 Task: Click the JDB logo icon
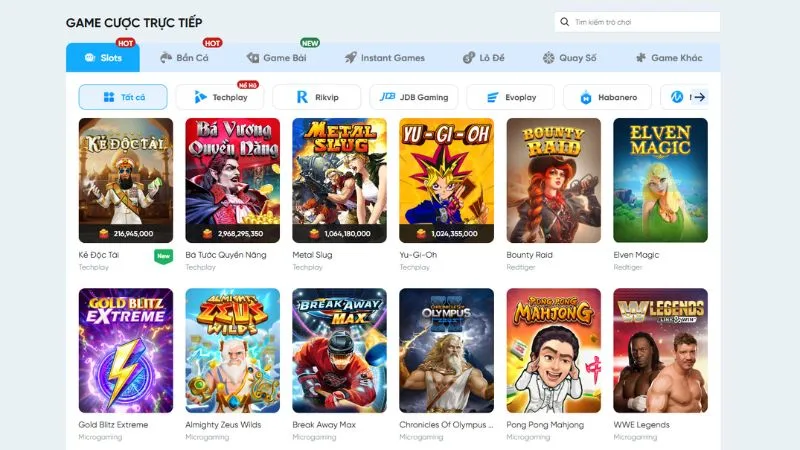pos(387,96)
